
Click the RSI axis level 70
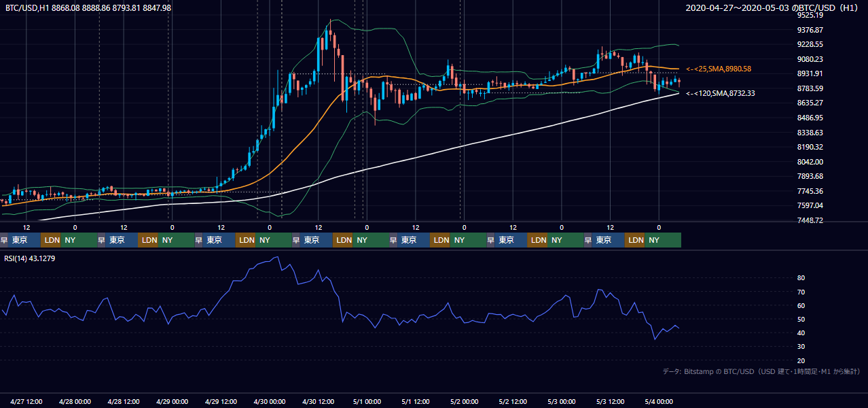(x=801, y=292)
